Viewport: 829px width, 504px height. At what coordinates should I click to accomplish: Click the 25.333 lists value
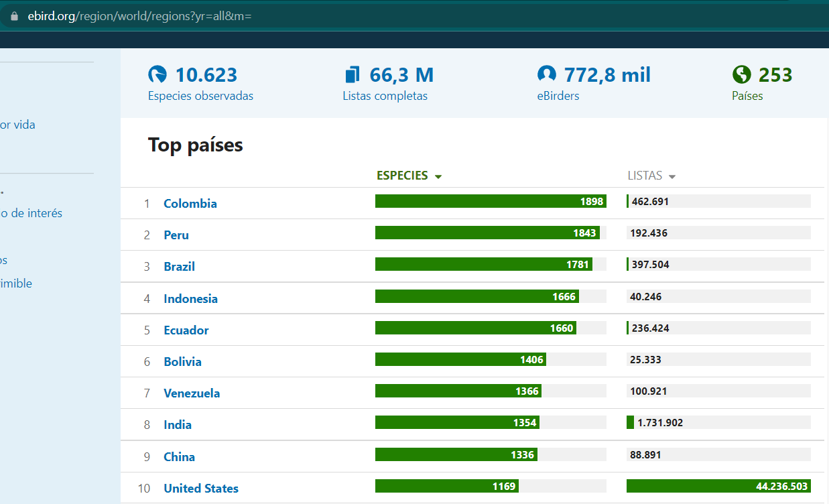645,359
